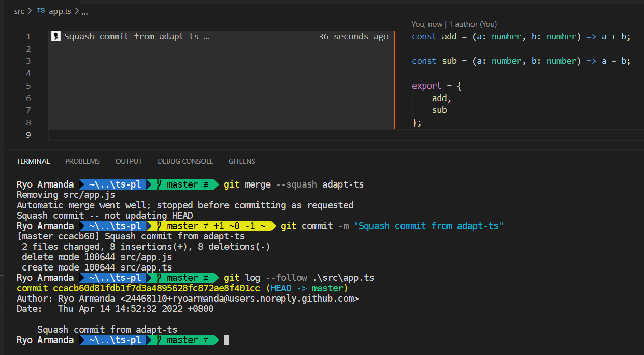644x355 pixels.
Task: Click the src breadcrumb segment
Action: (x=19, y=11)
